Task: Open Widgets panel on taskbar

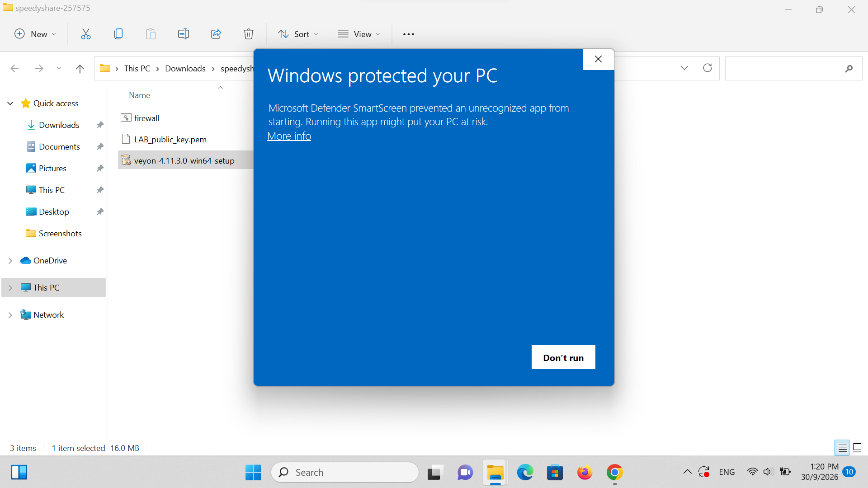Action: coord(19,472)
